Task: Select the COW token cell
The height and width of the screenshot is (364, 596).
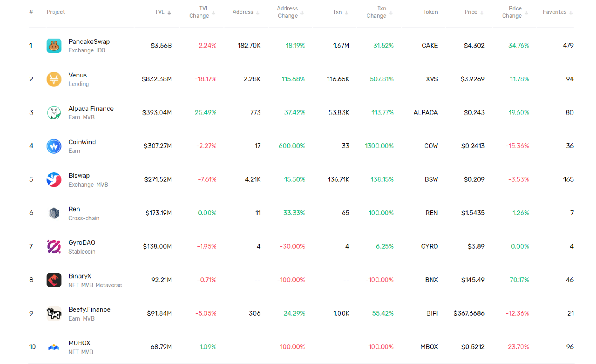Action: pos(431,146)
